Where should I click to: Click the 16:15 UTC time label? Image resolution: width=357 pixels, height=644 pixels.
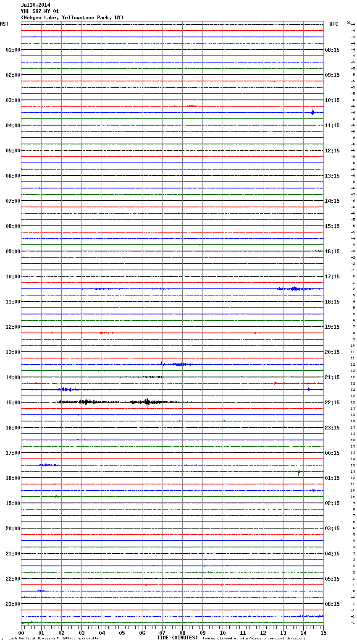pos(332,251)
